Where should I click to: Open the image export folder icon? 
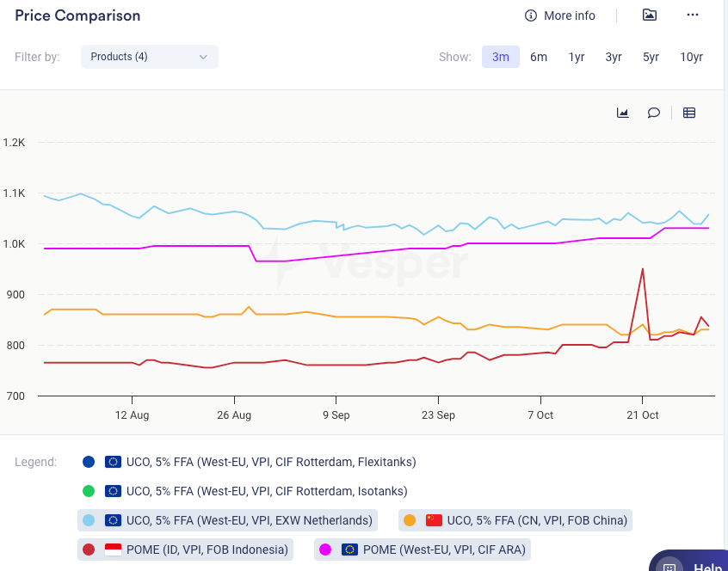click(650, 15)
